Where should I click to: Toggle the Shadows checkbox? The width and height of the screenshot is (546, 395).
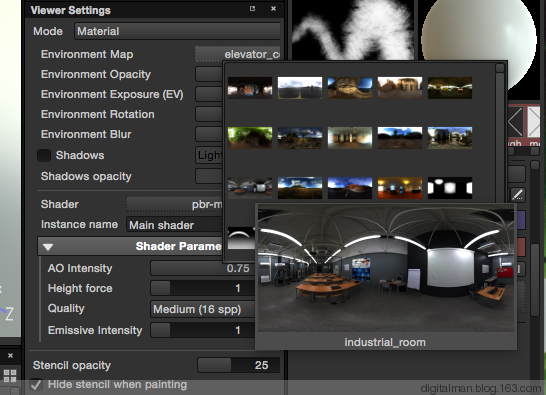44,155
